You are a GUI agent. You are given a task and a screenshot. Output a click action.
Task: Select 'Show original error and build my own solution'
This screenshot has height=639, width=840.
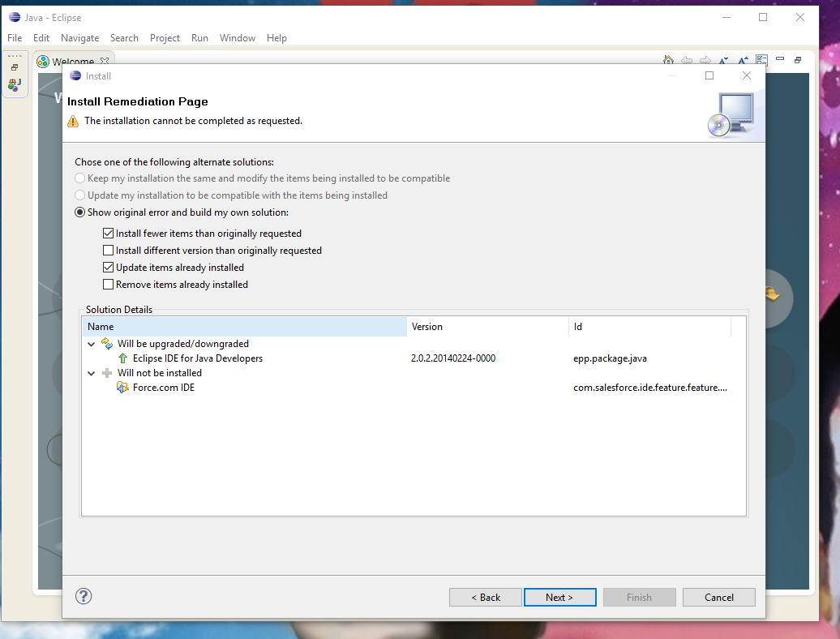pos(79,212)
